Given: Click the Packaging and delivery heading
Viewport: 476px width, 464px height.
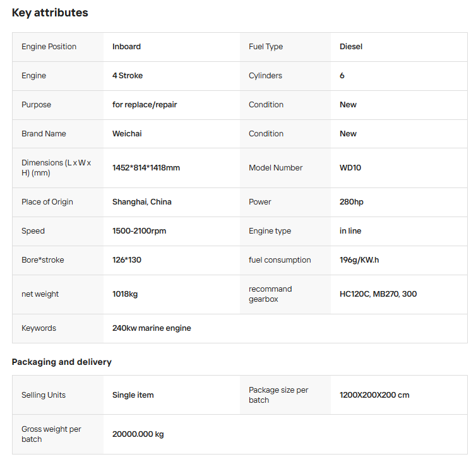Looking at the screenshot, I should (62, 362).
